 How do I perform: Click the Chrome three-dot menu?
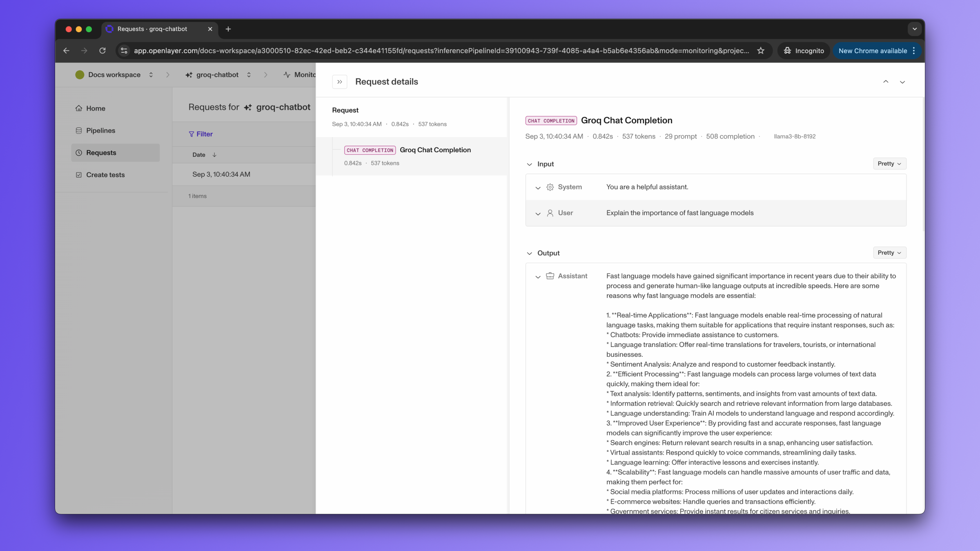pos(914,51)
